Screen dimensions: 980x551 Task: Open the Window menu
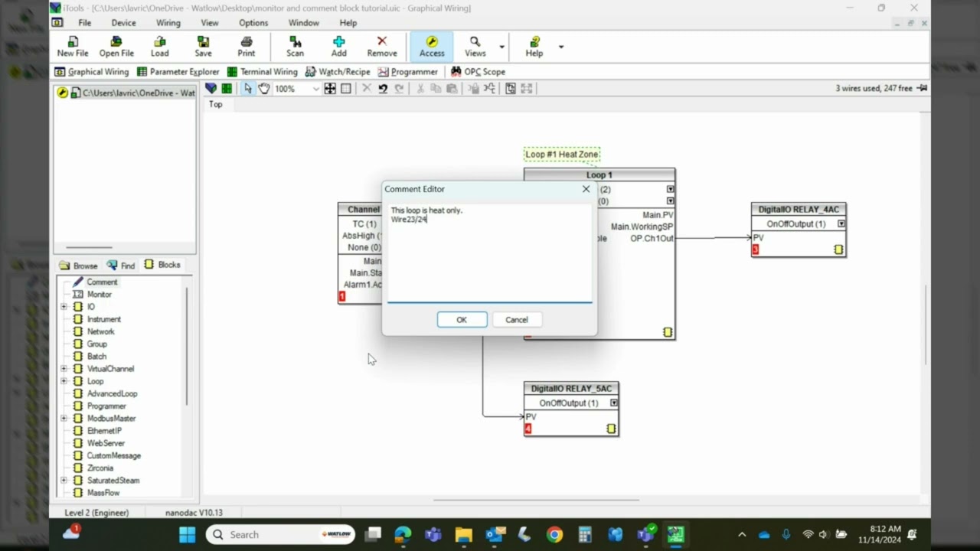tap(304, 23)
